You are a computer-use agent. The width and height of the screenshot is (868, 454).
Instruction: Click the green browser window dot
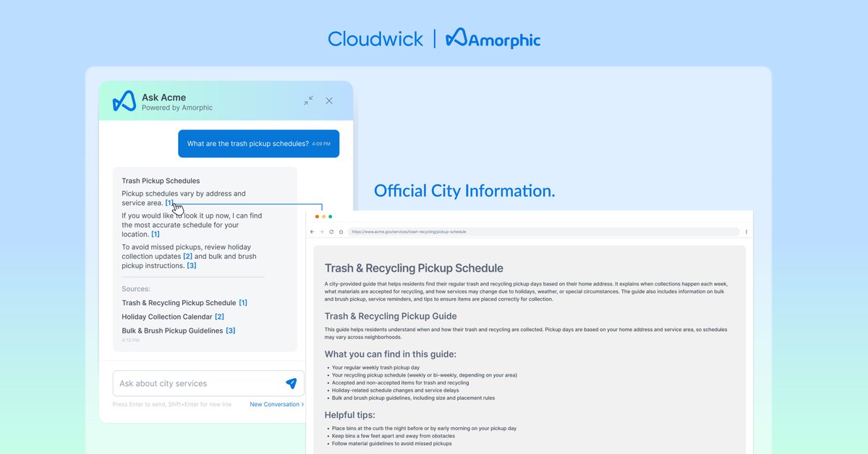tap(331, 217)
